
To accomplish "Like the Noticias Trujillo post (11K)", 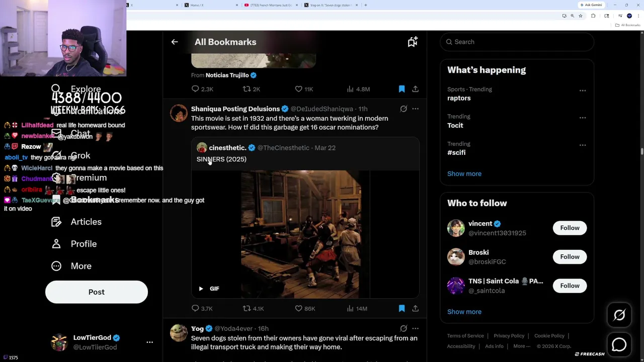I will tap(304, 89).
